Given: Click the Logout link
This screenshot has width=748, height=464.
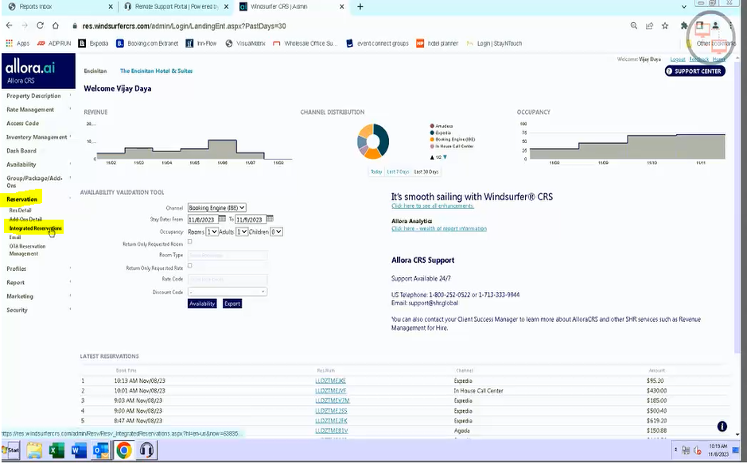Looking at the screenshot, I should 677,60.
